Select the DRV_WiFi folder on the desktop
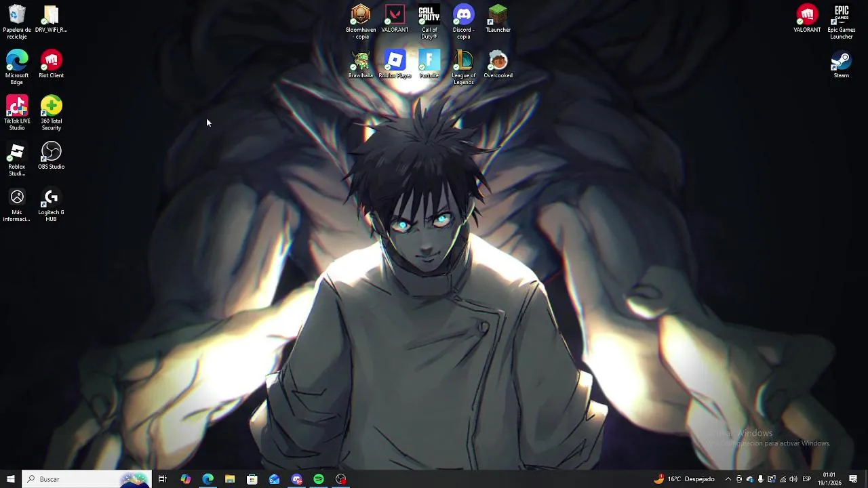Image resolution: width=868 pixels, height=488 pixels. (x=51, y=19)
